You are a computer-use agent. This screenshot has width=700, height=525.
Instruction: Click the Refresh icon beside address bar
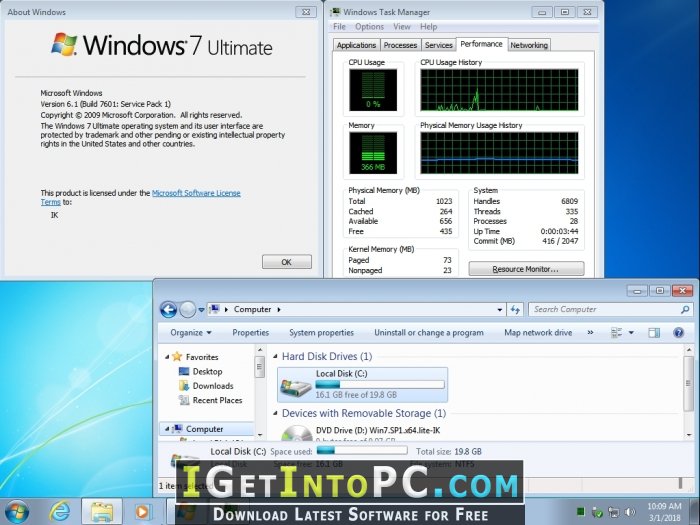515,309
